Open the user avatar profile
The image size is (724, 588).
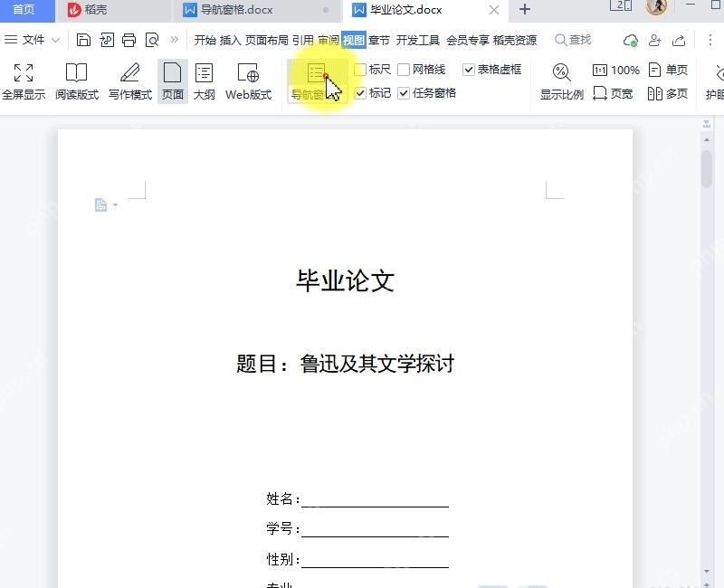(x=655, y=6)
